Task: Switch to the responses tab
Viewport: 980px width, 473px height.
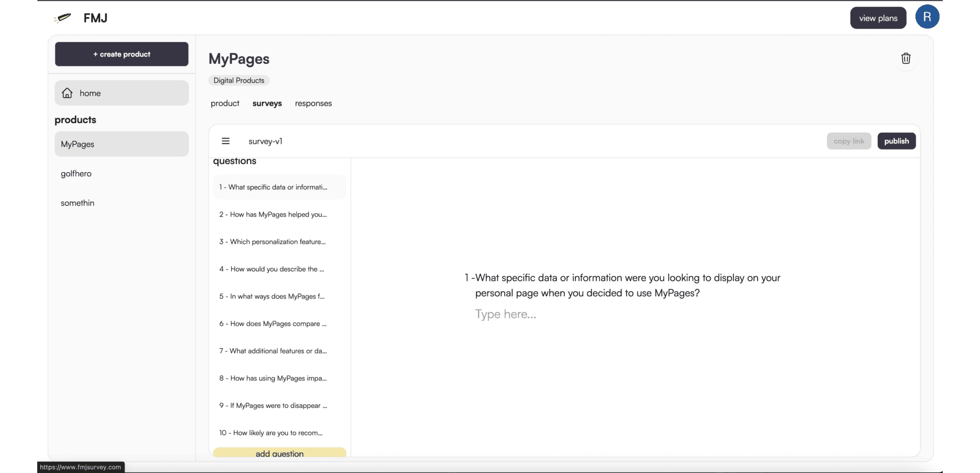Action: (x=313, y=103)
